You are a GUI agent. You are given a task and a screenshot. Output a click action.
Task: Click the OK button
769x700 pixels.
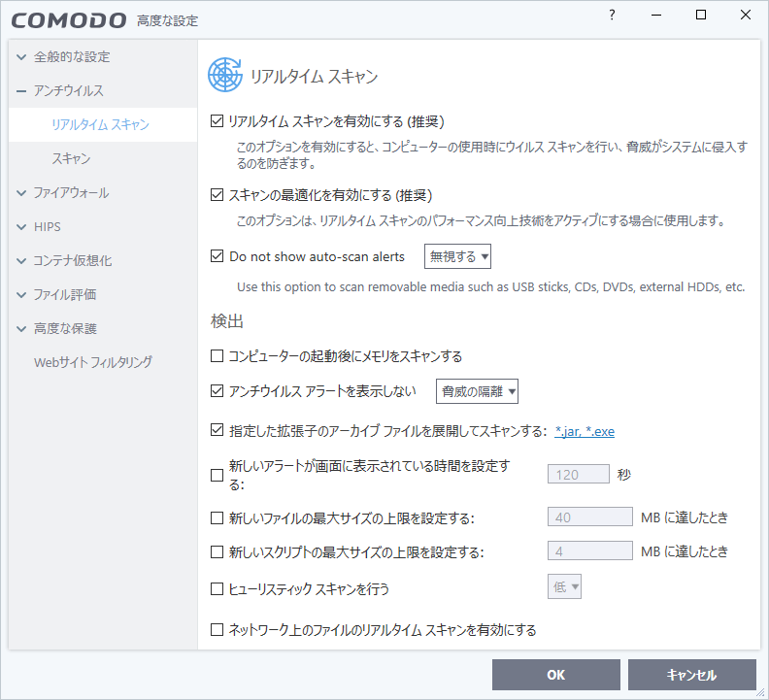pyautogui.click(x=555, y=675)
